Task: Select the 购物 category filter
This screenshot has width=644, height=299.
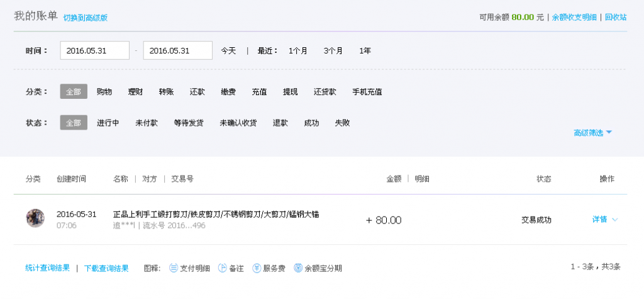Action: [104, 92]
